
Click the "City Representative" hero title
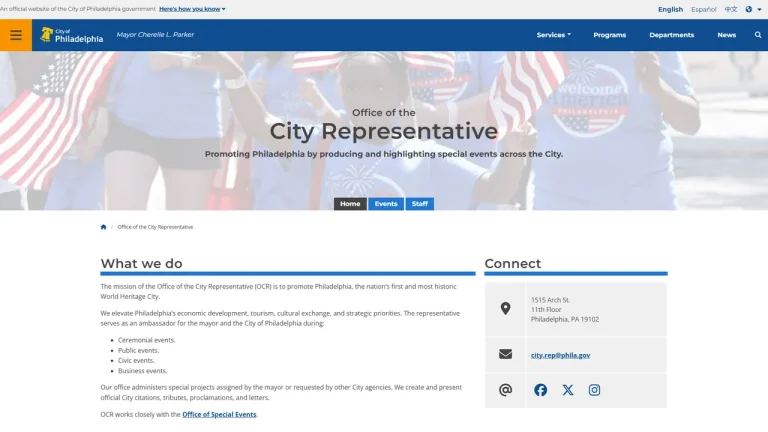point(384,131)
